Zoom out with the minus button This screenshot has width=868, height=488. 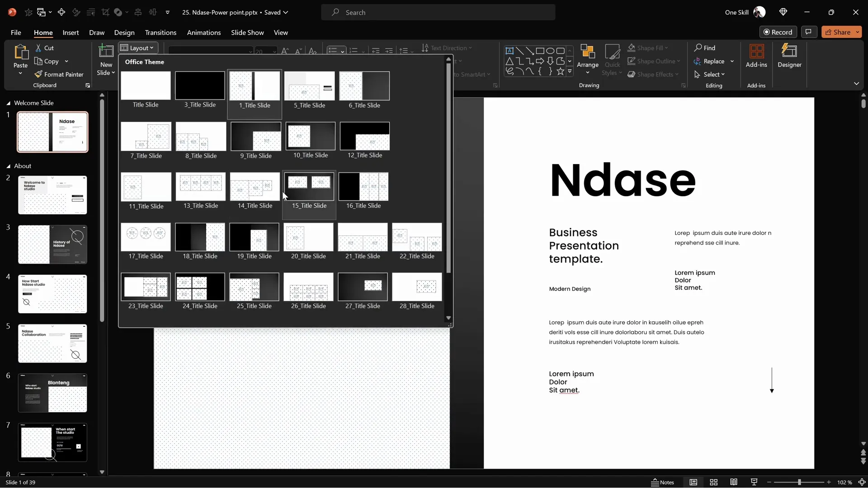pos(769,483)
